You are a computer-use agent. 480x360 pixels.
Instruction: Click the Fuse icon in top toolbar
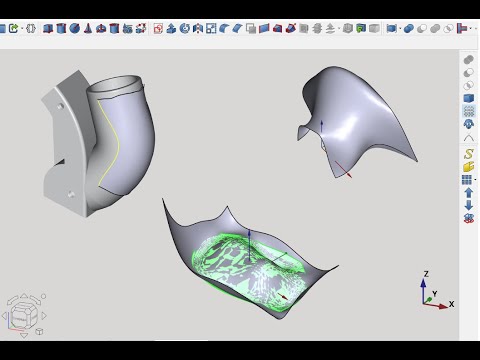(x=435, y=28)
